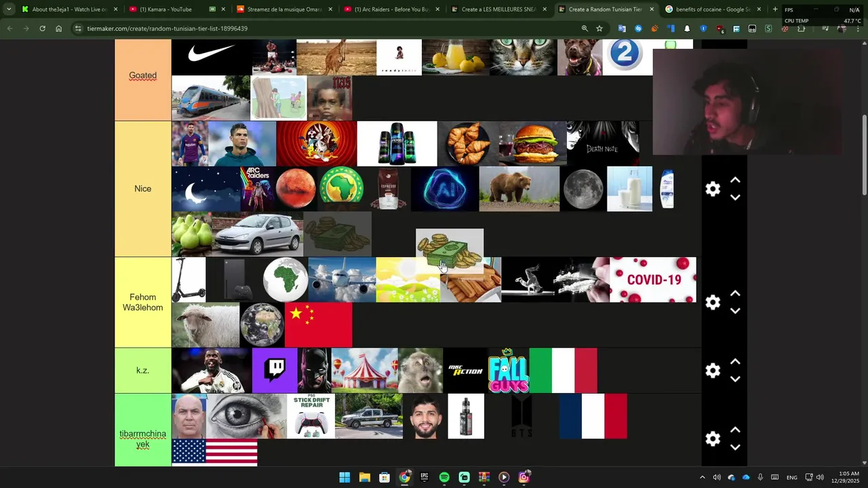Select the Death Note image

click(x=603, y=144)
